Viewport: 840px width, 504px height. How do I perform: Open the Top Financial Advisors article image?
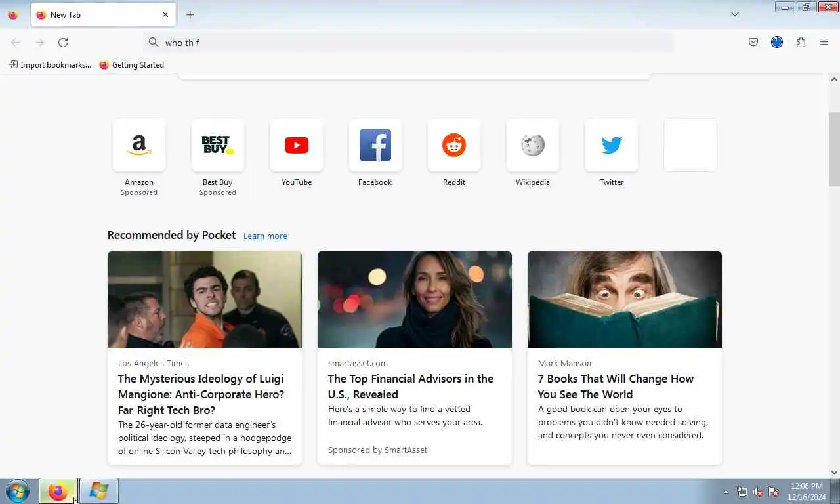click(415, 299)
